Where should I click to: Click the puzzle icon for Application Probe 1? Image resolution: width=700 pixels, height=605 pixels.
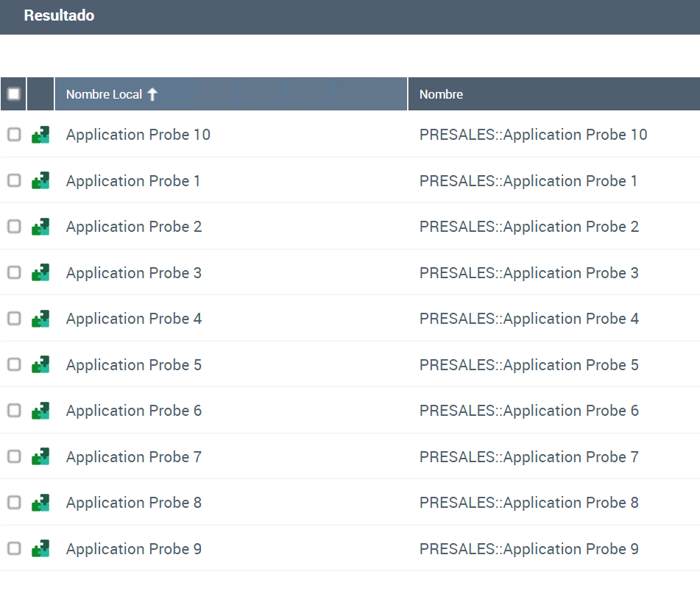[40, 180]
